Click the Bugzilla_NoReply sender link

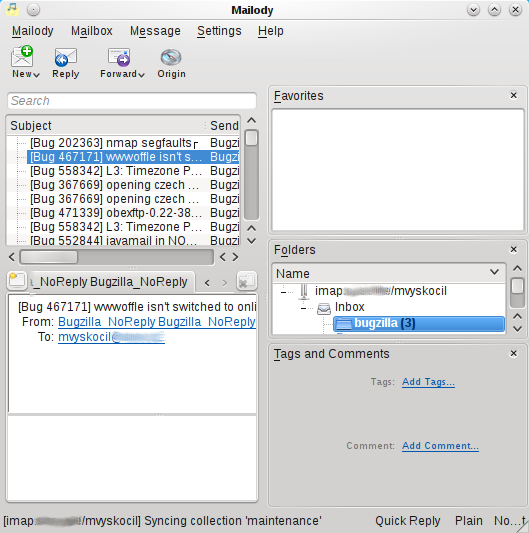tap(157, 322)
